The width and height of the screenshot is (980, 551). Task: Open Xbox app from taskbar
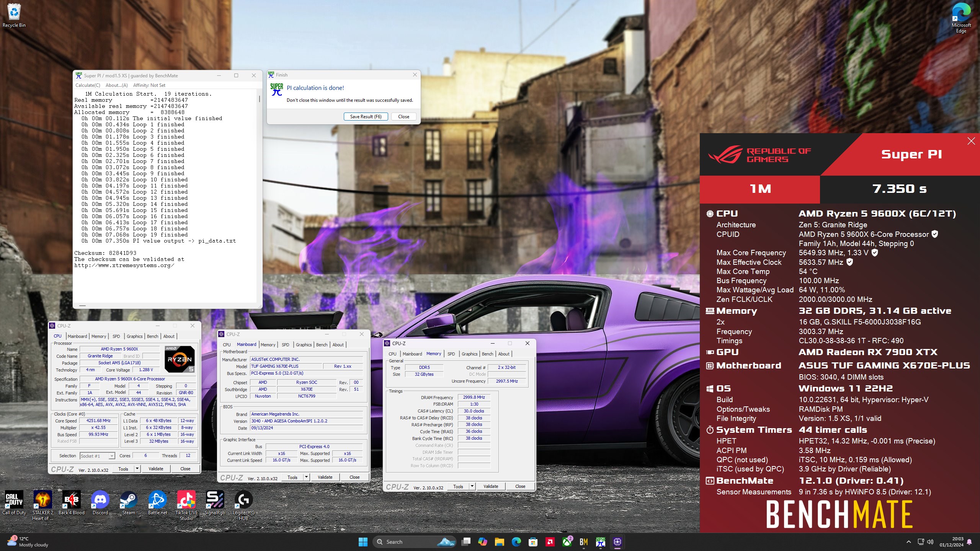click(567, 542)
